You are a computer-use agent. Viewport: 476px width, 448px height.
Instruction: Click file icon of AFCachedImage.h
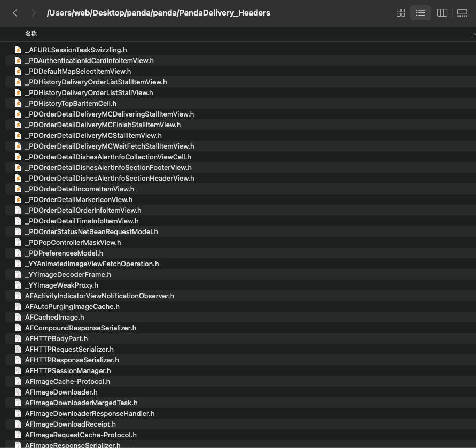pos(18,317)
